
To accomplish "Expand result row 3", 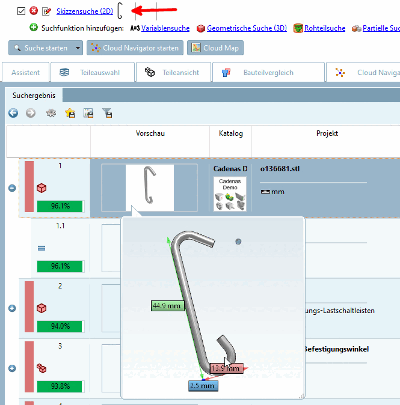I will (x=12, y=368).
